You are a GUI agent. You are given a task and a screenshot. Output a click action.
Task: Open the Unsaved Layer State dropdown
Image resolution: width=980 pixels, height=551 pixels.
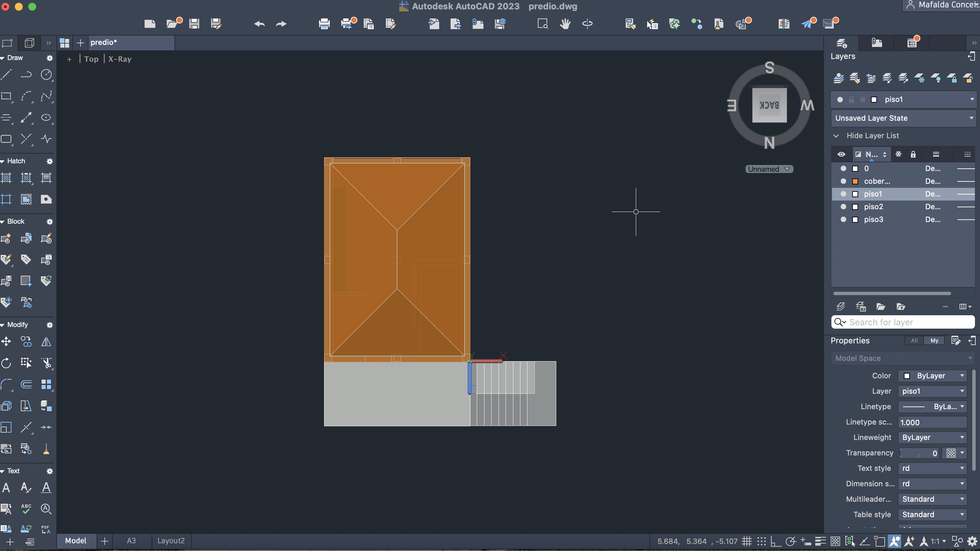coord(971,118)
